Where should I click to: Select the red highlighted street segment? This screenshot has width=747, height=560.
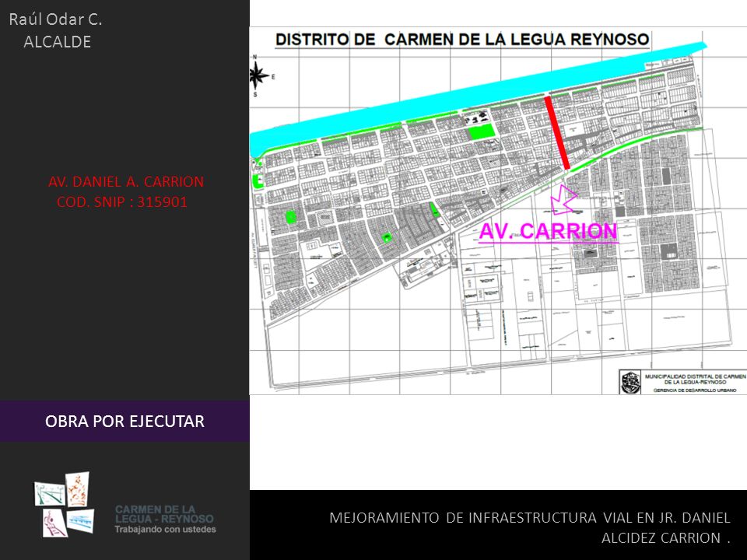tap(557, 132)
